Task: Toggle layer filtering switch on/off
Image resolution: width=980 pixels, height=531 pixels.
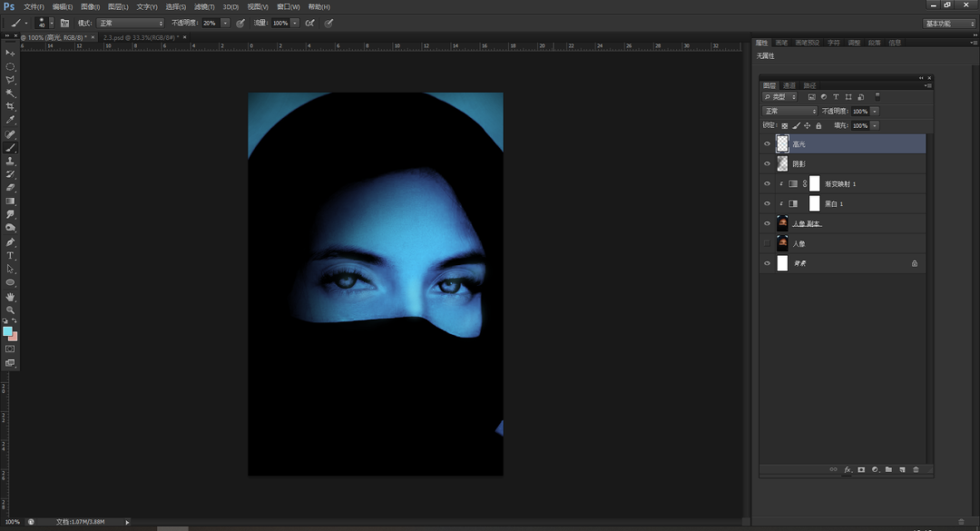Action: point(877,97)
